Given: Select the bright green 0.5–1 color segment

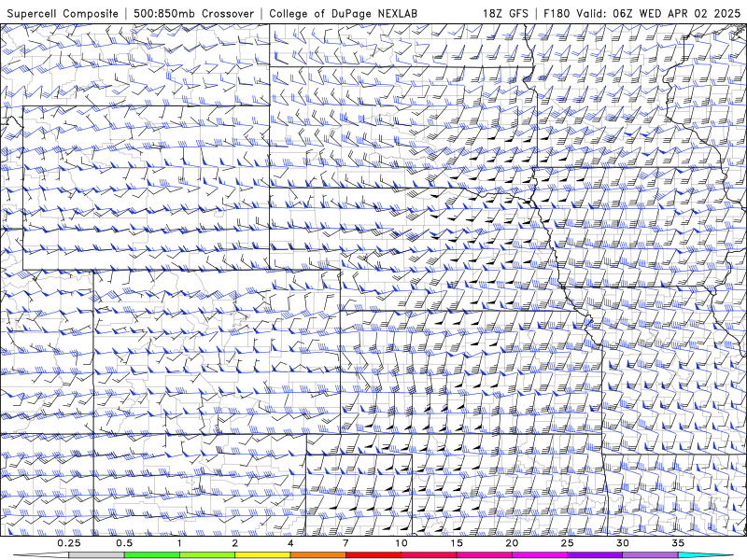Looking at the screenshot, I should 151,555.
